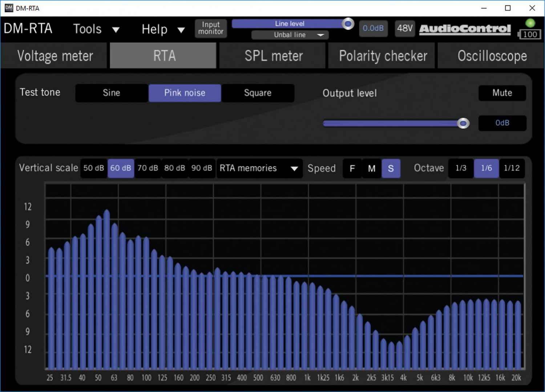Screen dimensions: 545x392
Task: Toggle 48V phantom power
Action: (405, 28)
